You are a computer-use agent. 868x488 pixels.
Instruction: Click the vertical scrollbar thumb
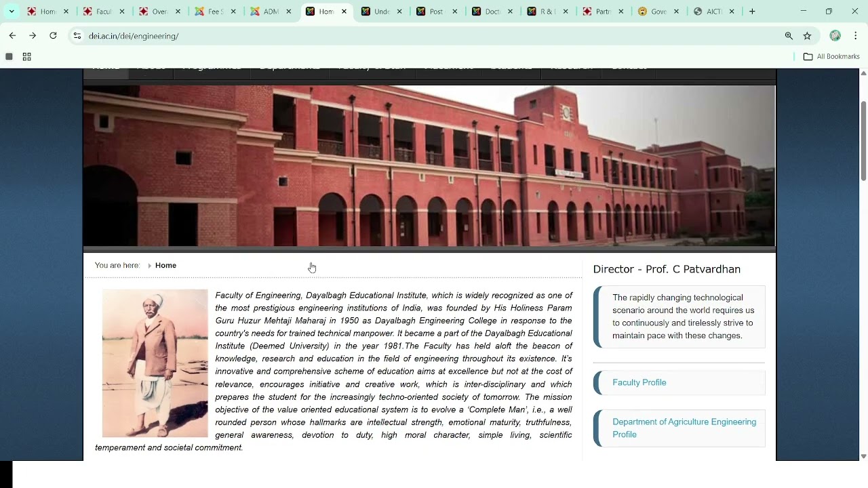[863, 140]
